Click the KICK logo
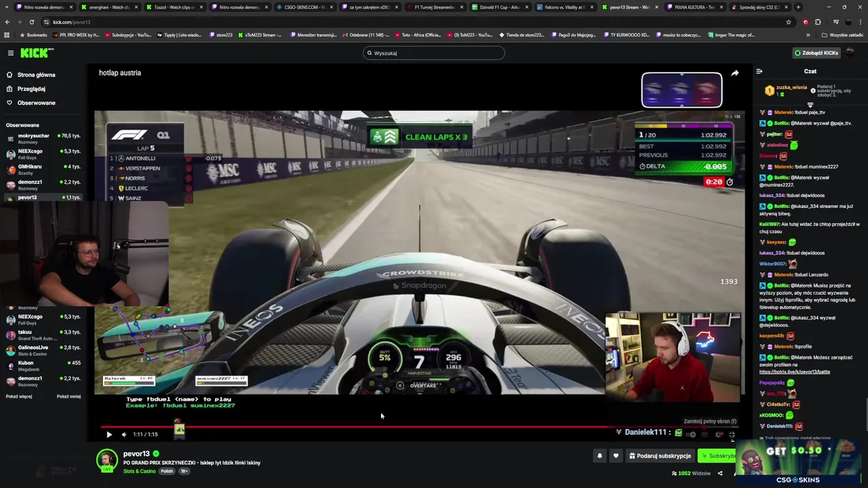This screenshot has width=868, height=488. (36, 53)
